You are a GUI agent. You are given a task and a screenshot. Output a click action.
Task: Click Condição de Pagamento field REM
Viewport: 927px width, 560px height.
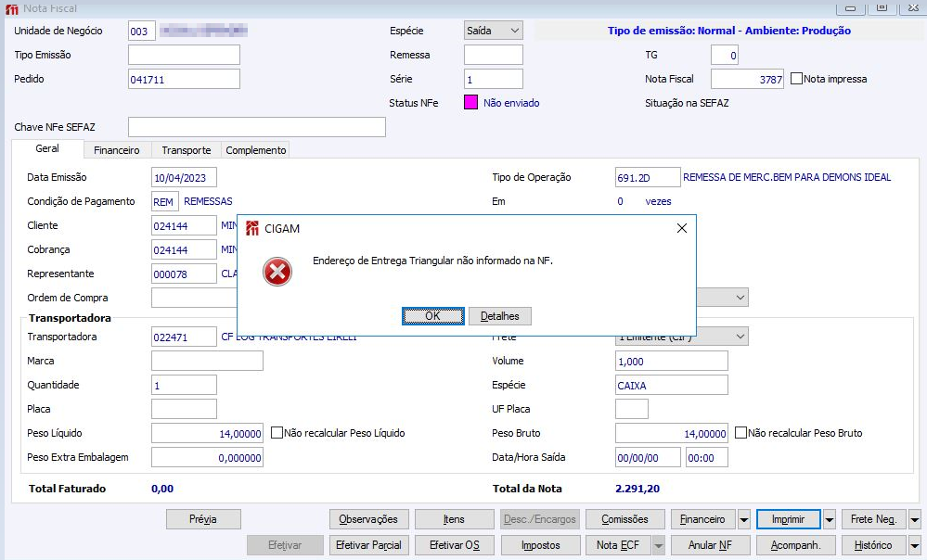coord(165,201)
